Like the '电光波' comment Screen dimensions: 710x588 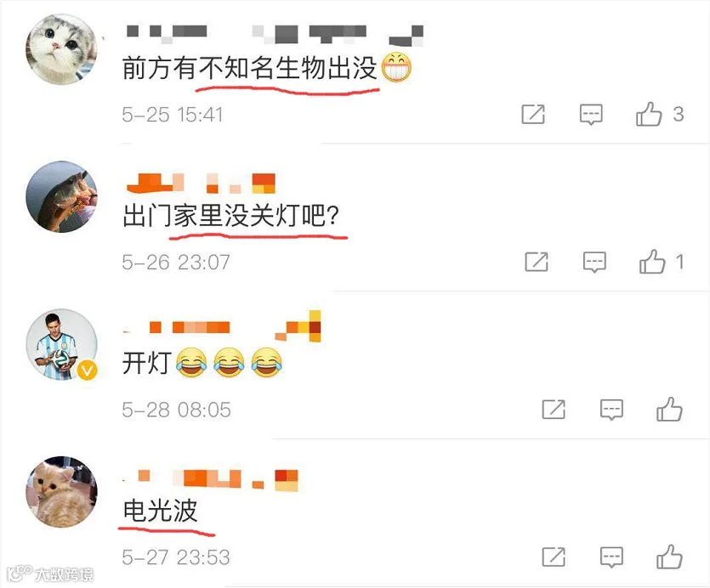(x=669, y=557)
